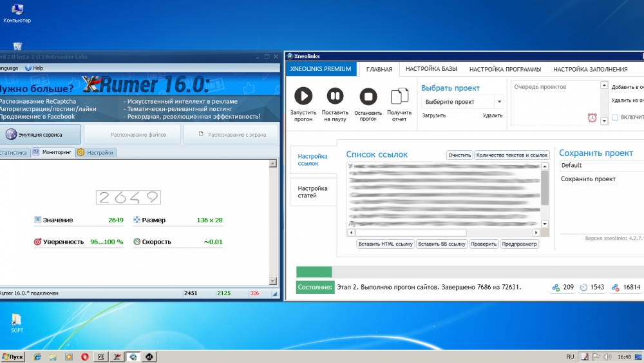Click the Предпросмотр button
The width and height of the screenshot is (644, 363).
tap(520, 244)
